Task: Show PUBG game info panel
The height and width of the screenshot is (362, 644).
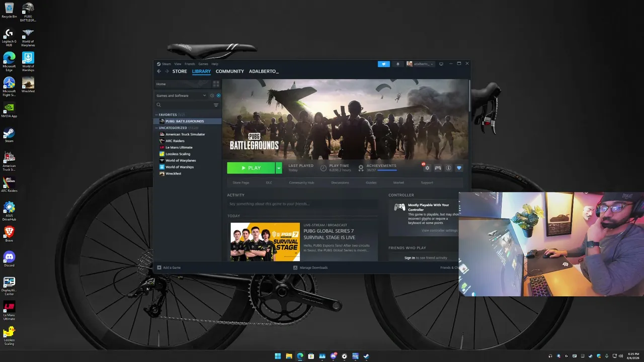Action: point(448,168)
